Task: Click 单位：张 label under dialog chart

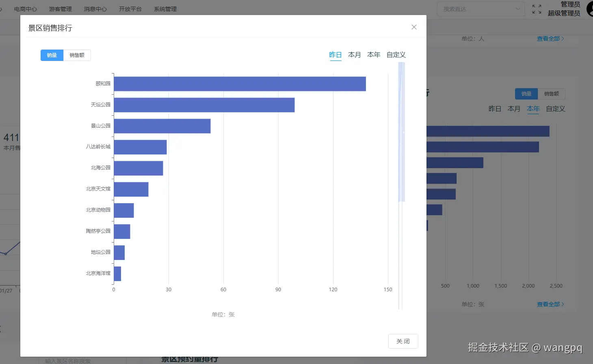Action: 223,314
